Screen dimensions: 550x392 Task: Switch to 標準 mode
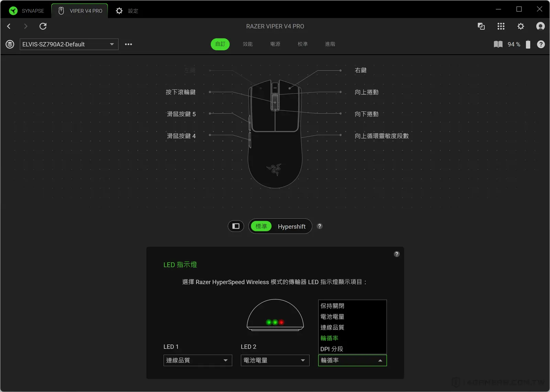click(x=261, y=226)
